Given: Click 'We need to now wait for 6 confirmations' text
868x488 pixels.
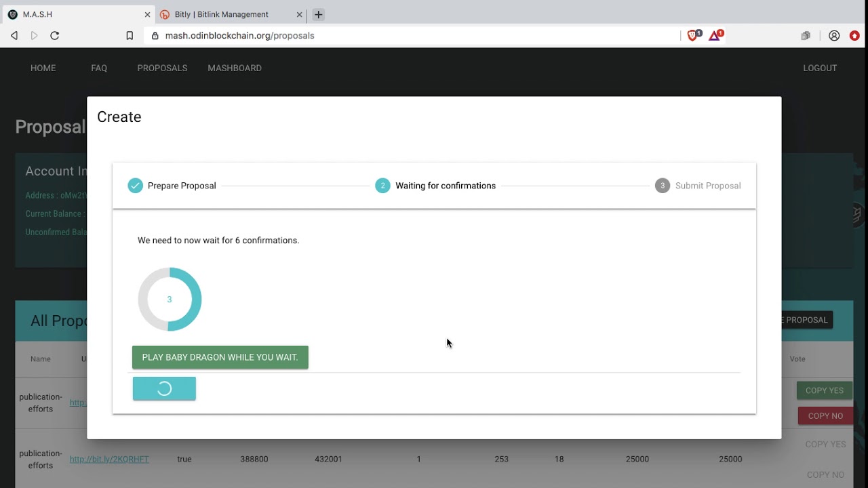Looking at the screenshot, I should coord(218,241).
